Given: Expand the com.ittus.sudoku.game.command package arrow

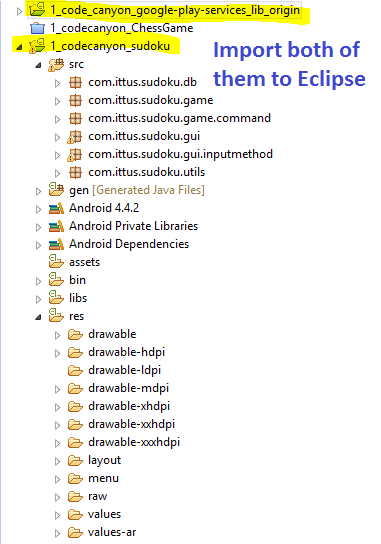Looking at the screenshot, I should click(58, 119).
